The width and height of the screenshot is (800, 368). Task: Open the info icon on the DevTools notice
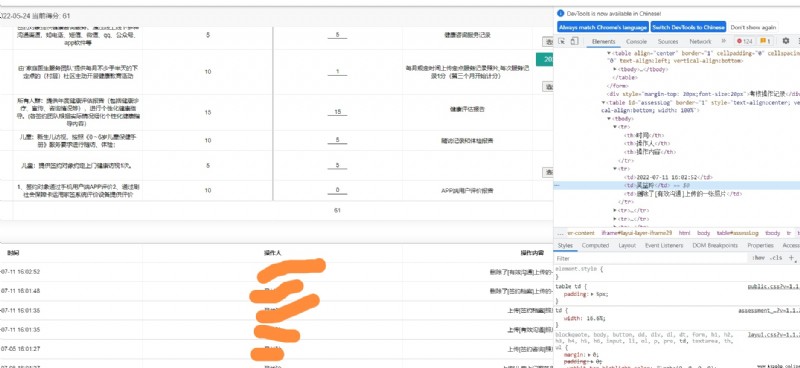561,13
